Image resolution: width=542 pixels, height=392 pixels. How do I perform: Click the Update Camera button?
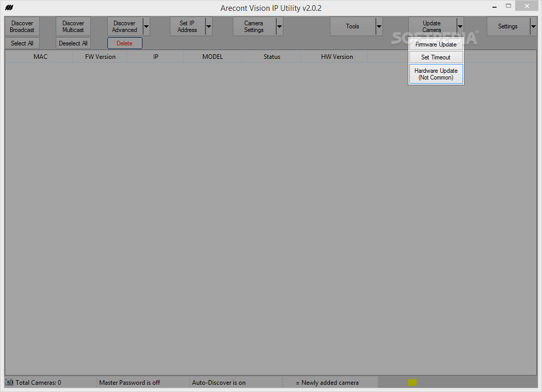pos(432,26)
